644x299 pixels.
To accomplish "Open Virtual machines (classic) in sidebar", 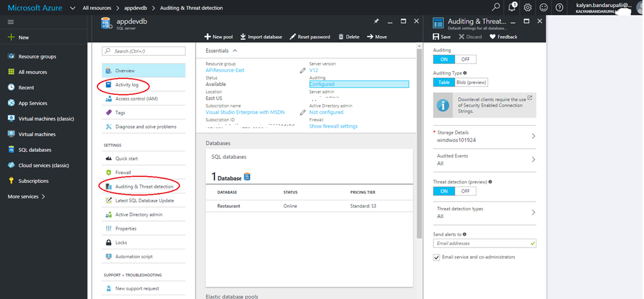I will [x=41, y=119].
